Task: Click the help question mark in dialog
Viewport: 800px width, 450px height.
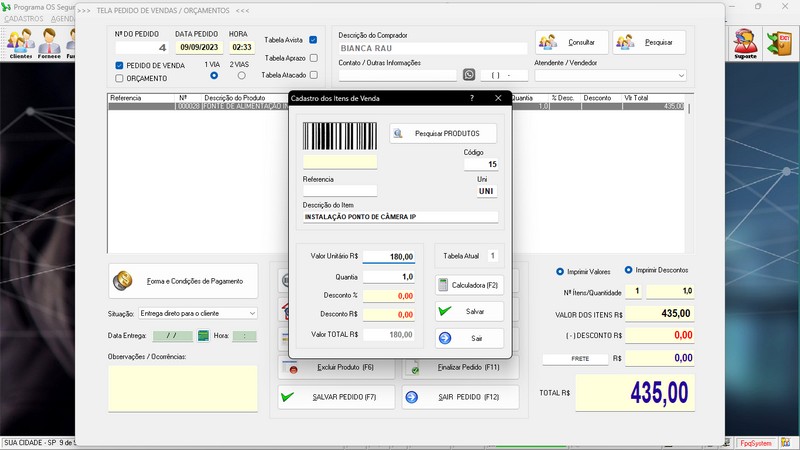Action: [472, 98]
